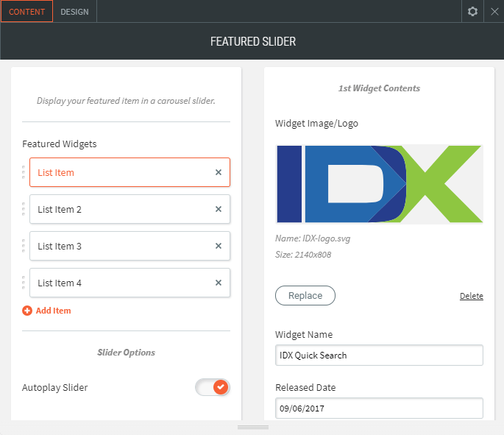Remove List Item 4 with its X

pos(219,283)
